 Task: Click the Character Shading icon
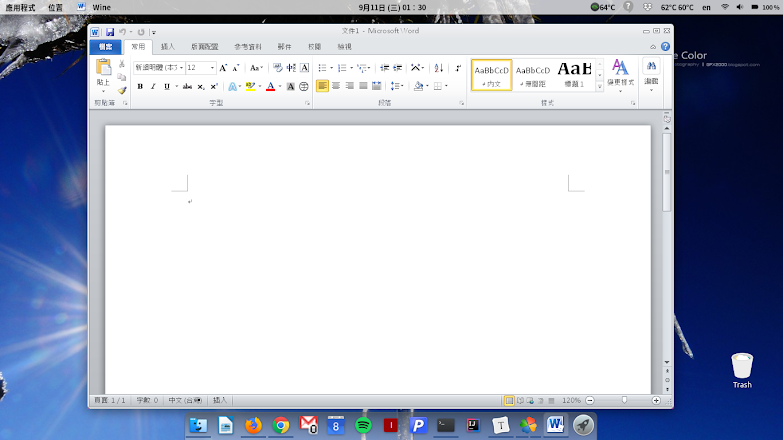(x=290, y=86)
